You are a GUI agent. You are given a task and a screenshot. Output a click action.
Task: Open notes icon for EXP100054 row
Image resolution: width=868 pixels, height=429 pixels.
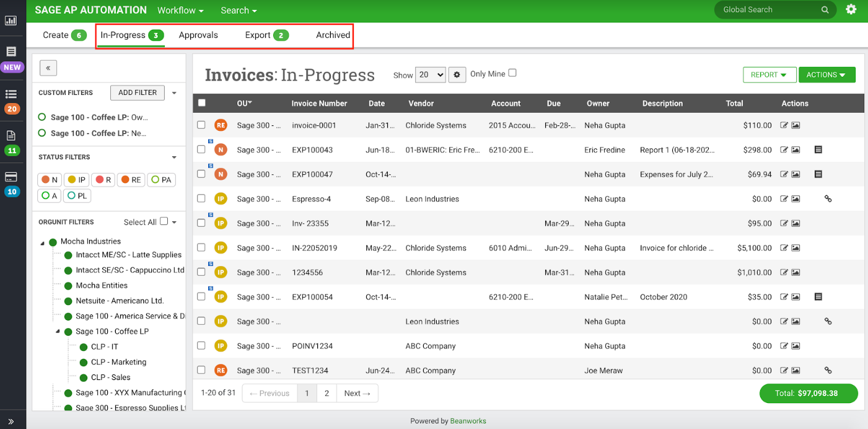[818, 297]
